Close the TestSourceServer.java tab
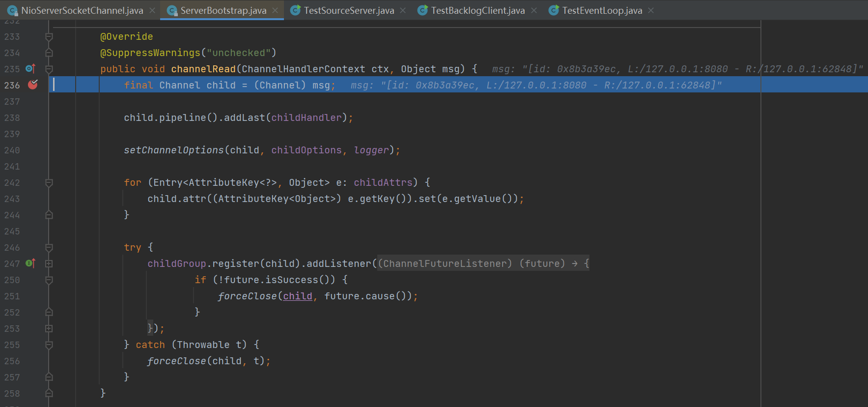The width and height of the screenshot is (868, 407). pyautogui.click(x=403, y=10)
